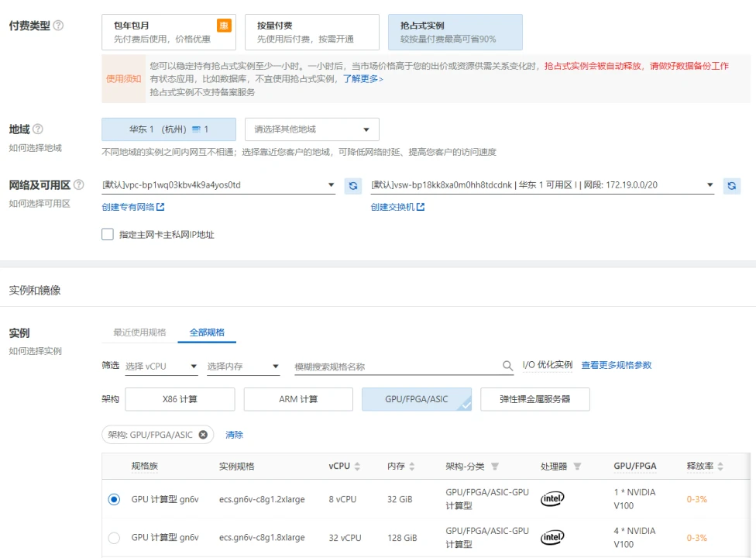
Task: Click the help icon next to 网络及可用区
Action: point(78,184)
